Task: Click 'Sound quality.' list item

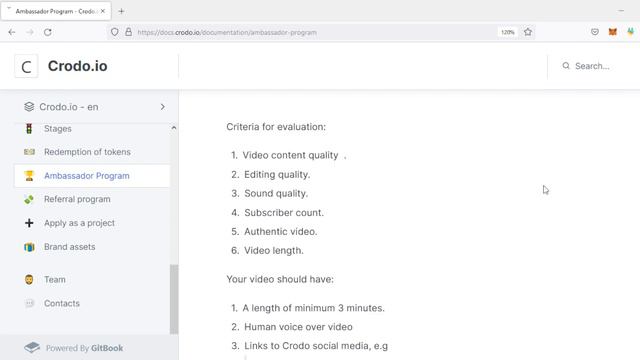Action: [276, 193]
